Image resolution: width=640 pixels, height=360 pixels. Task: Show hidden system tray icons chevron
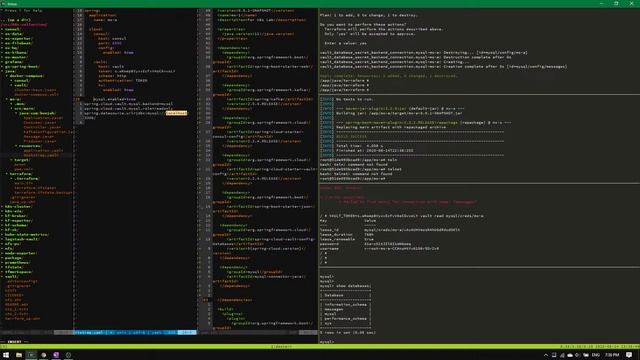point(546,355)
